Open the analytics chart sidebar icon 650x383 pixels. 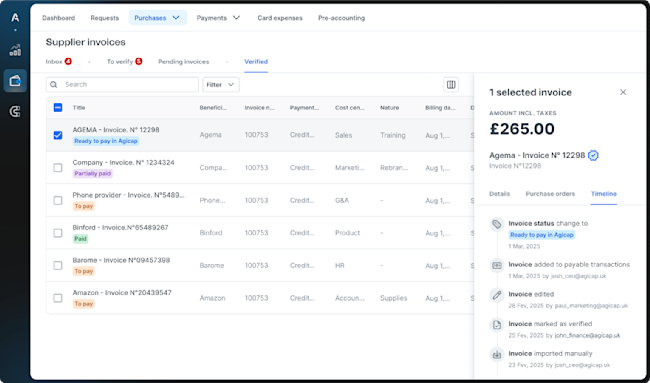pos(15,50)
